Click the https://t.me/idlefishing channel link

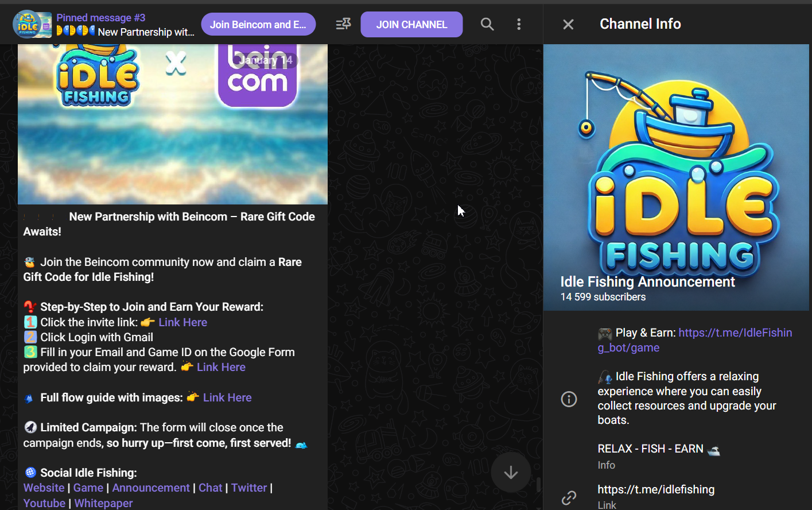point(656,489)
